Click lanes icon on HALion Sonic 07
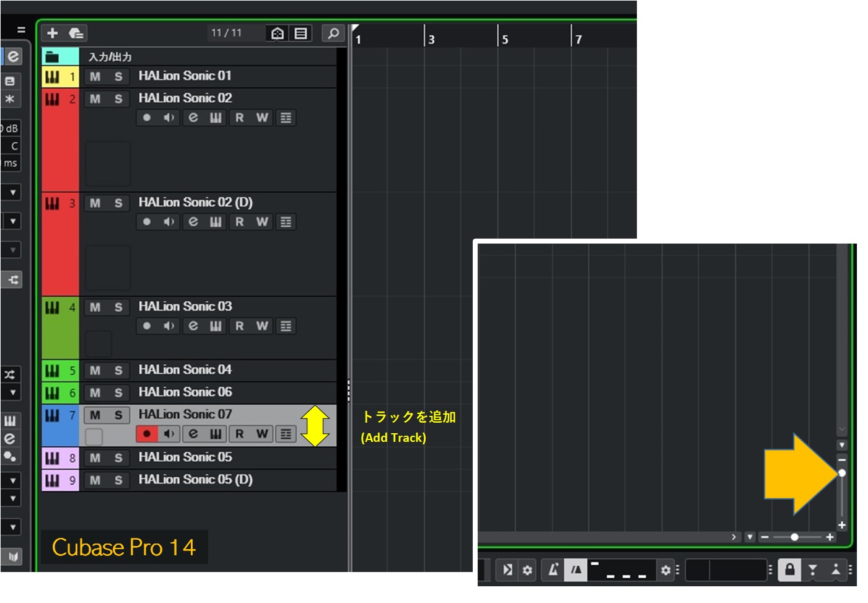This screenshot has width=868, height=603. 286,434
